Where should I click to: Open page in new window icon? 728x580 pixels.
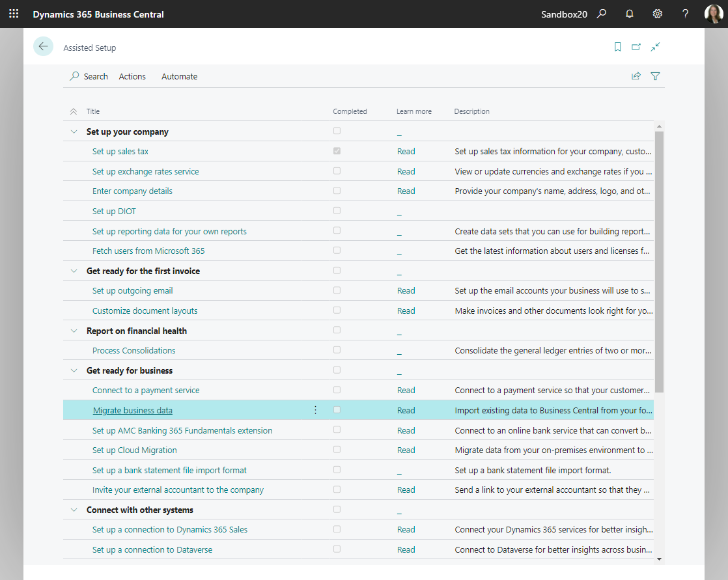coord(636,47)
